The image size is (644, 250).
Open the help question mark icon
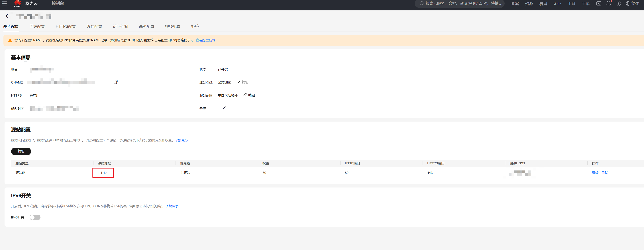(618, 3)
